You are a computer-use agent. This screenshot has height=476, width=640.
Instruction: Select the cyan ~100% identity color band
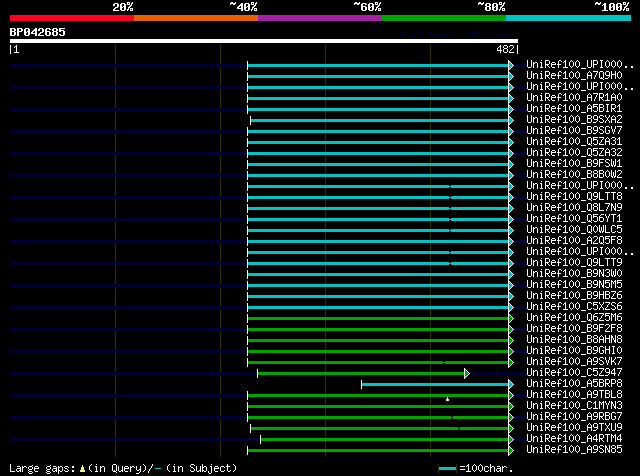(568, 18)
